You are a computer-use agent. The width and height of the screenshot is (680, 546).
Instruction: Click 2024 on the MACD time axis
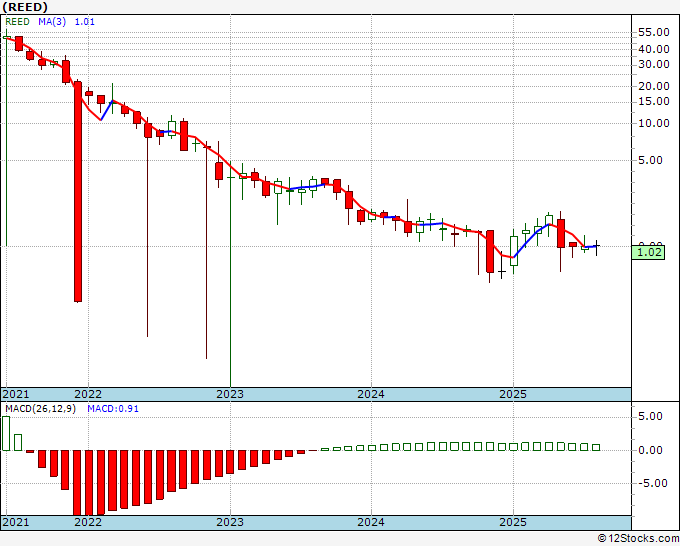click(x=371, y=522)
